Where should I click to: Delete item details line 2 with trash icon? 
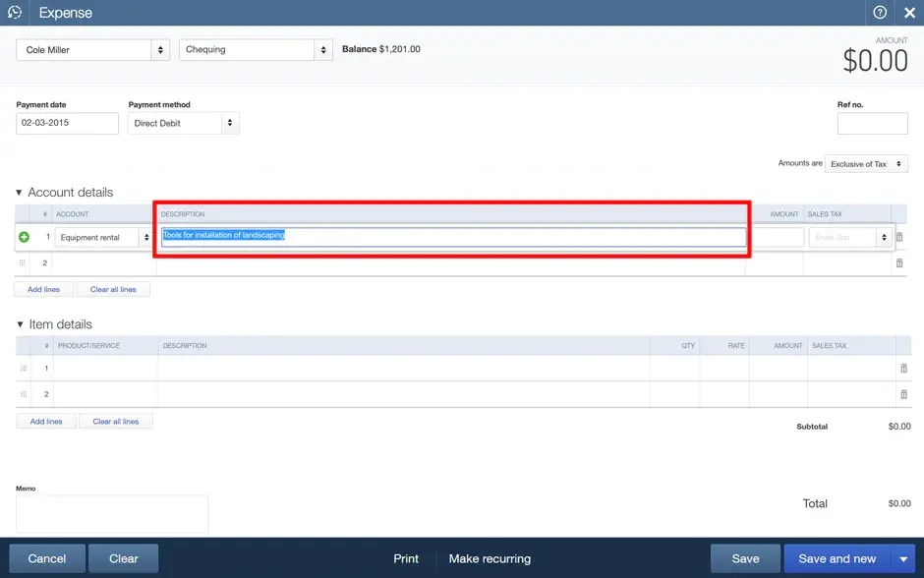(904, 394)
